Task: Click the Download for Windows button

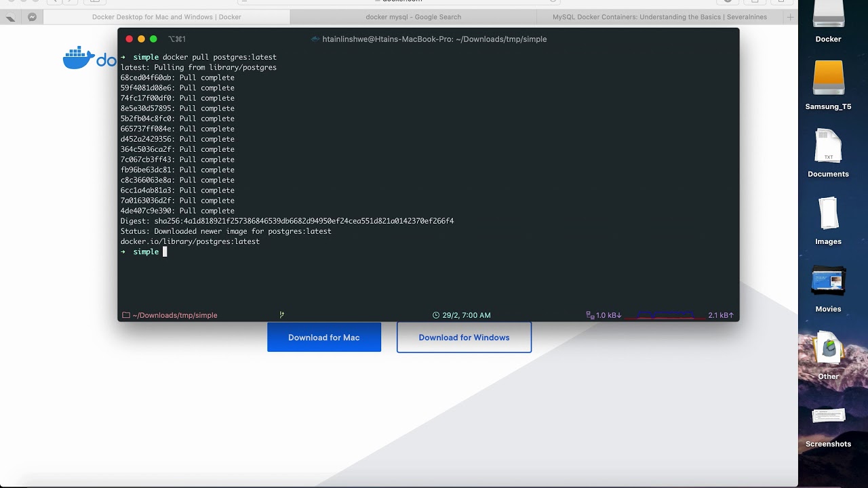Action: tap(464, 337)
